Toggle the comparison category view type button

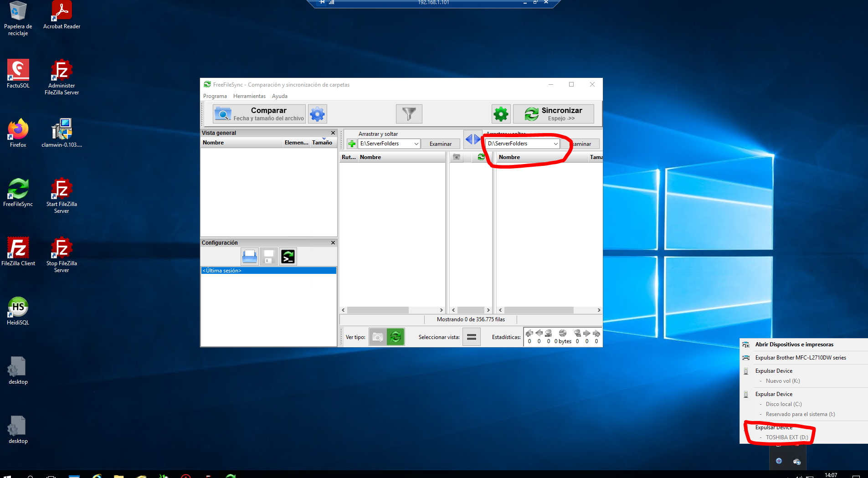377,337
